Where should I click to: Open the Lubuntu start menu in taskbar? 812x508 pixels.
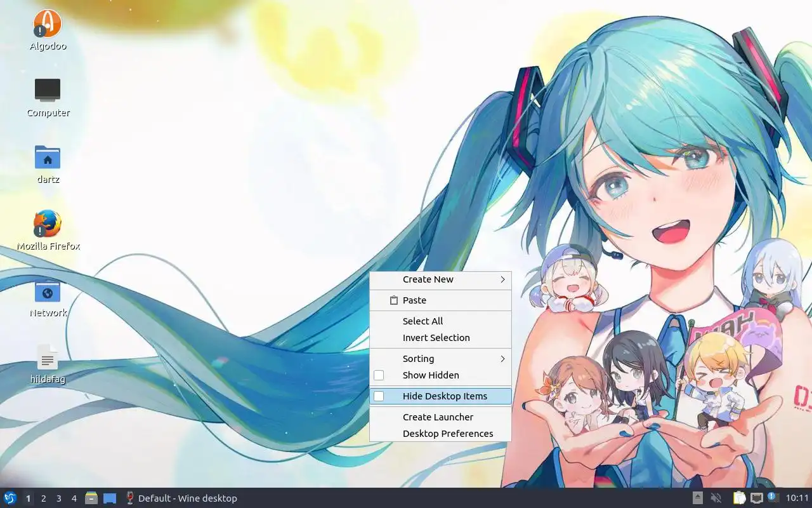coord(10,498)
